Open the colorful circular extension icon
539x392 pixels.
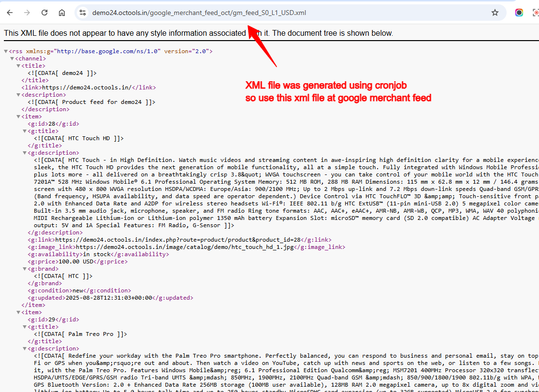[519, 13]
